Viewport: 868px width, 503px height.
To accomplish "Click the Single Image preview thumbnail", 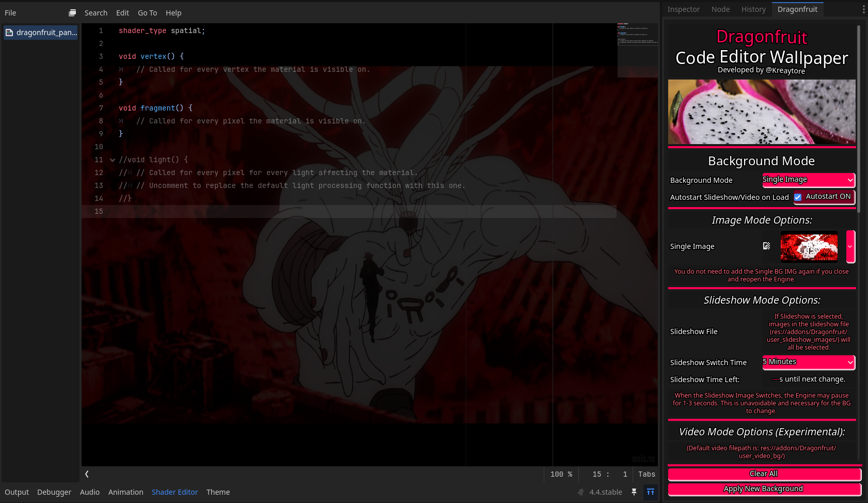I will 809,246.
